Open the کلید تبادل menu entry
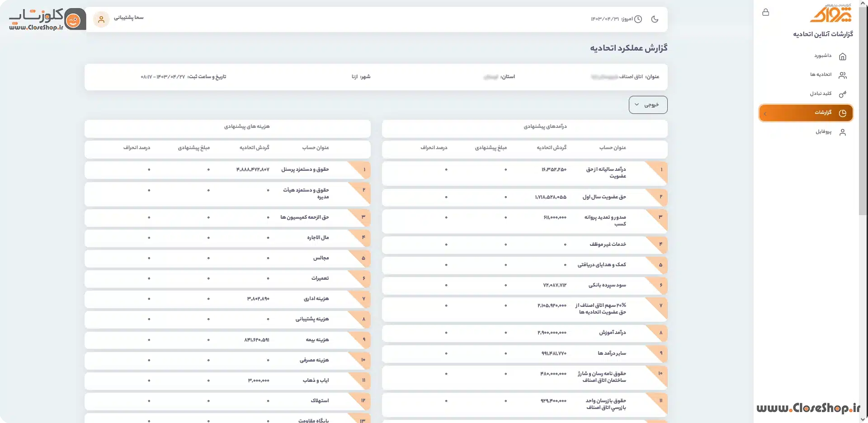Image resolution: width=868 pixels, height=423 pixels. click(821, 94)
